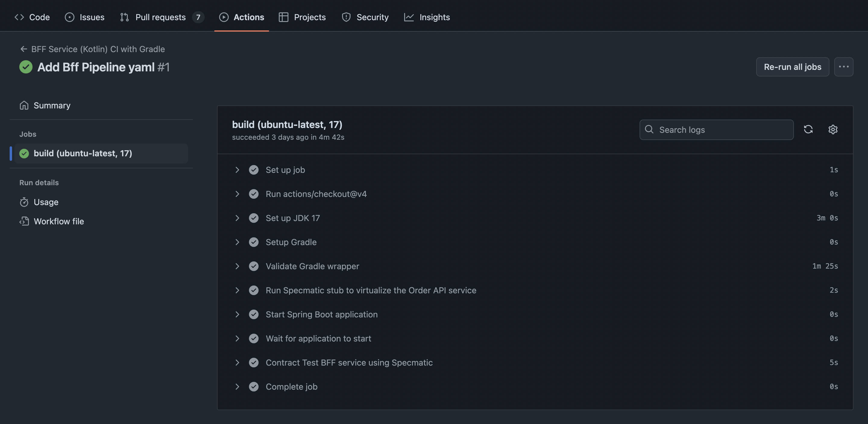Open BFF Service (Kotlin) CI with Gradle link

[x=98, y=49]
